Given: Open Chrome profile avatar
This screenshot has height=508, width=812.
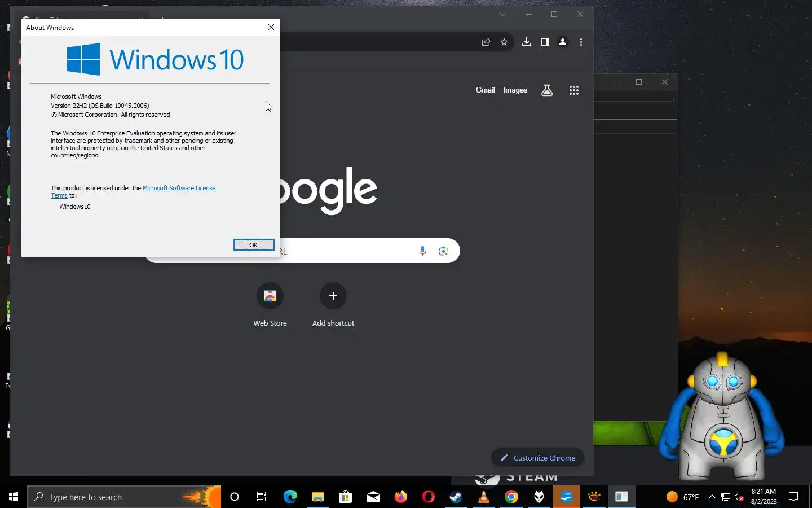Looking at the screenshot, I should [x=563, y=42].
